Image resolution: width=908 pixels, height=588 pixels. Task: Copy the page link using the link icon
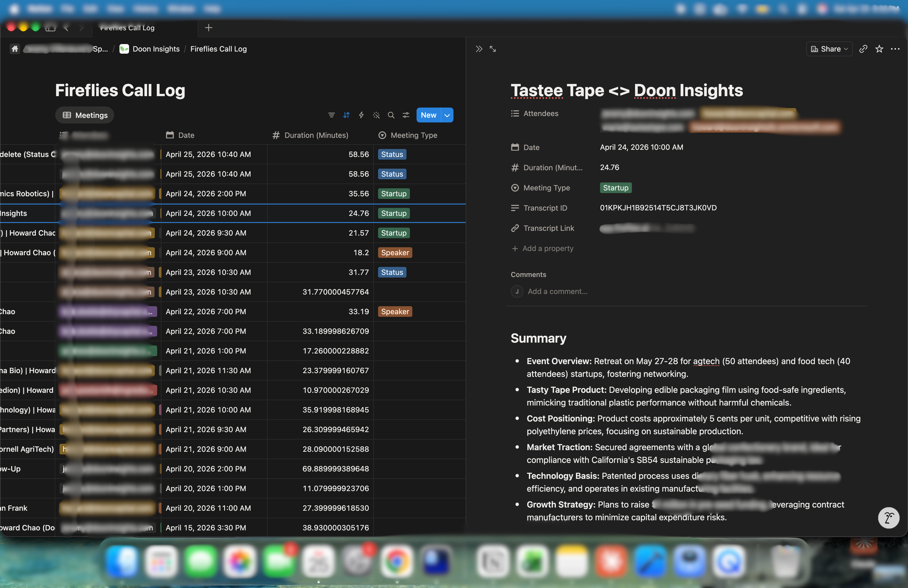click(x=864, y=49)
